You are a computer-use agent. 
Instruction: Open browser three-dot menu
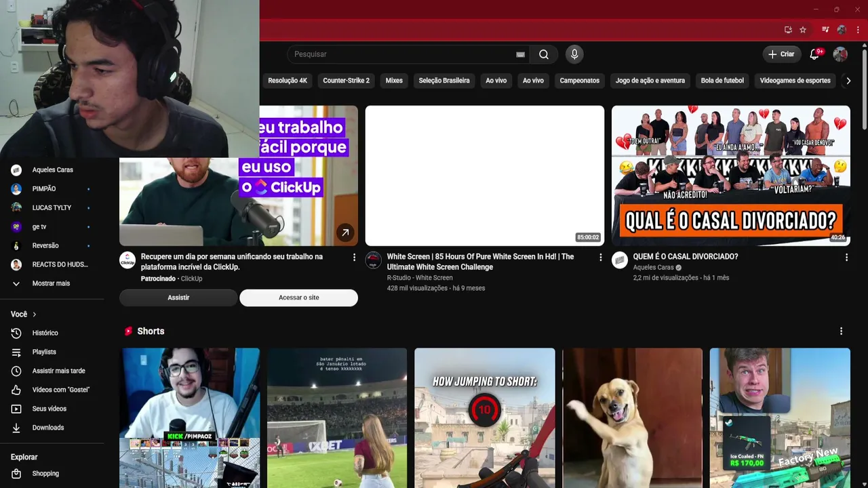(858, 30)
